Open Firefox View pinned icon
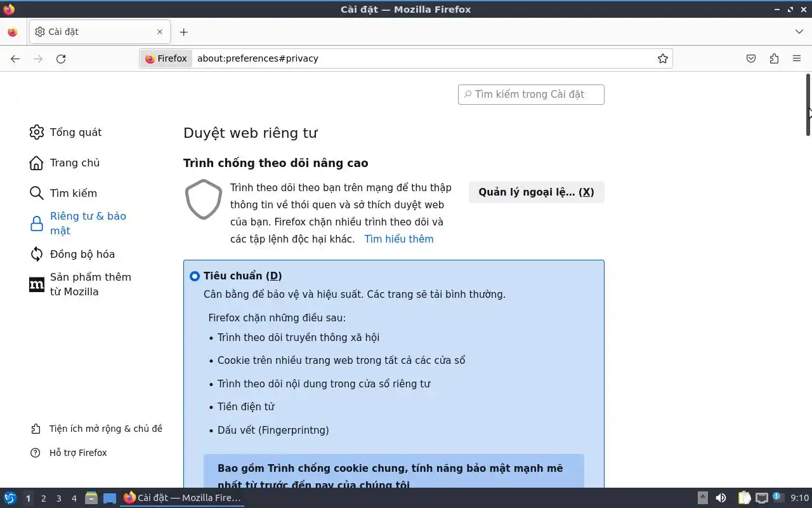 click(x=12, y=32)
